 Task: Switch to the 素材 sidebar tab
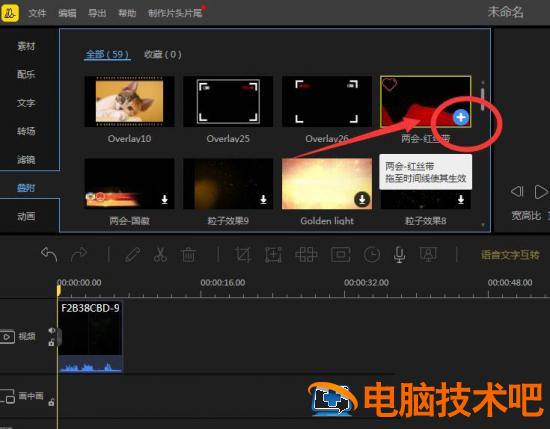tap(26, 46)
